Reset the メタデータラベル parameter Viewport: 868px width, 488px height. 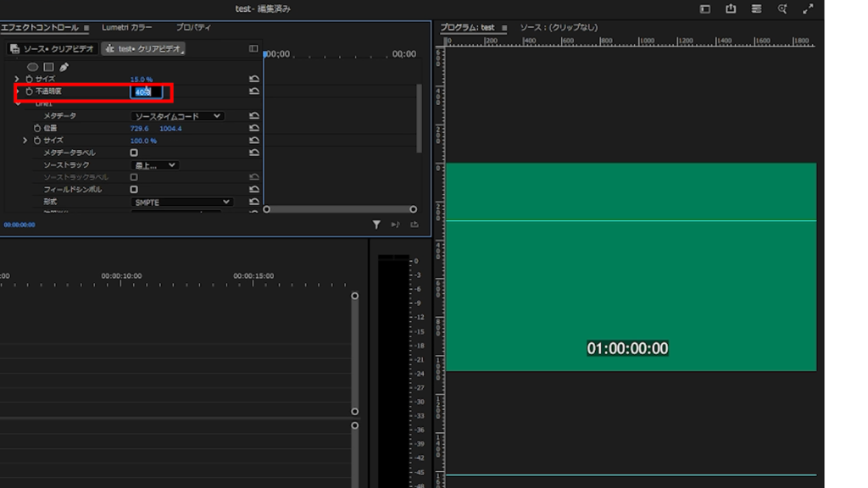point(254,152)
